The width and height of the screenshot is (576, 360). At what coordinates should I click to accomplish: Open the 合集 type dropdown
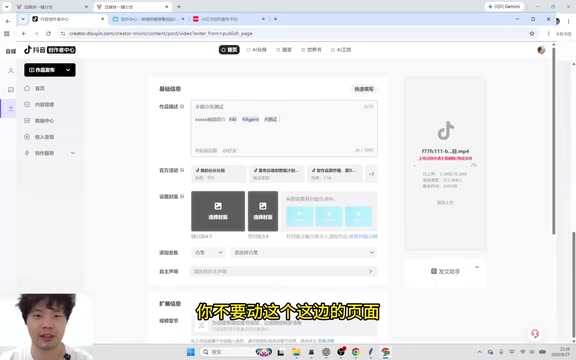208,252
